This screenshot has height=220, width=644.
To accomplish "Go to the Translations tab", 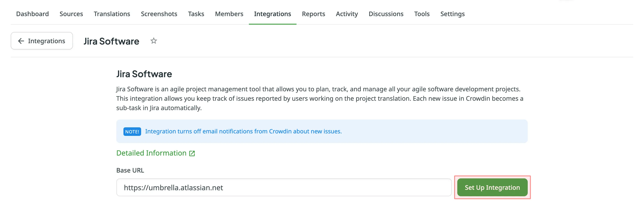I will tap(112, 14).
